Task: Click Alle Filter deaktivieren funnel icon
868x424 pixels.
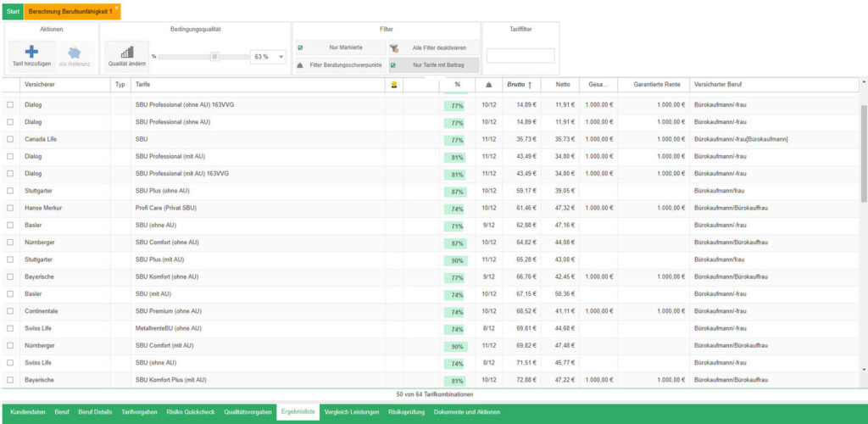Action: (393, 48)
